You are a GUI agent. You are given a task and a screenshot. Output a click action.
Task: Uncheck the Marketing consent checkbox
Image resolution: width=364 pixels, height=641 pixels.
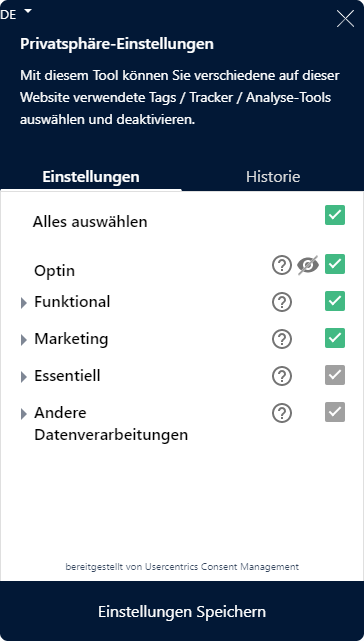pos(335,338)
